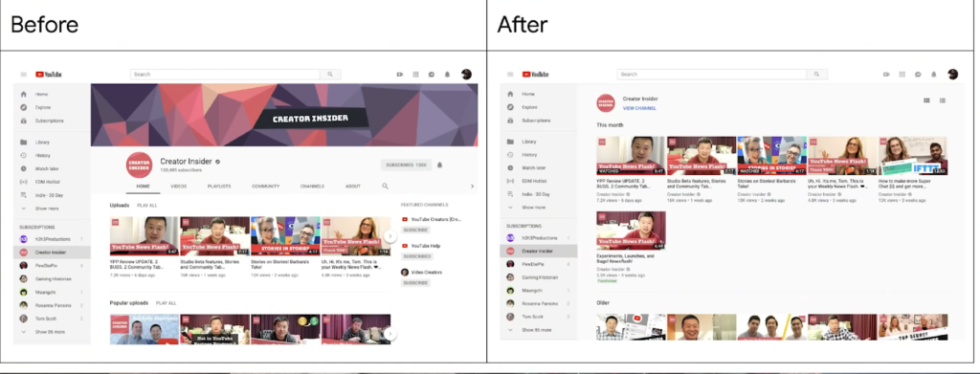This screenshot has height=374, width=980.
Task: Expand Show more in the Before sidebar
Action: pyautogui.click(x=47, y=209)
